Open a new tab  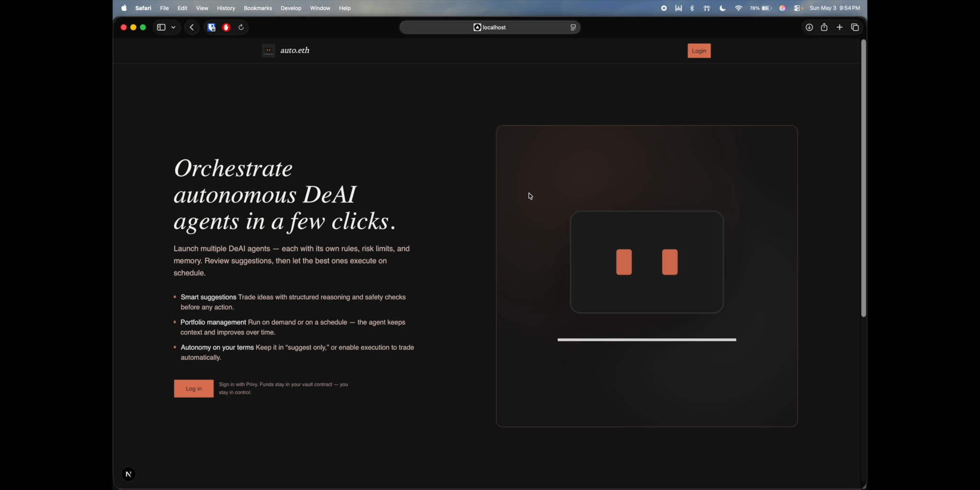(839, 27)
